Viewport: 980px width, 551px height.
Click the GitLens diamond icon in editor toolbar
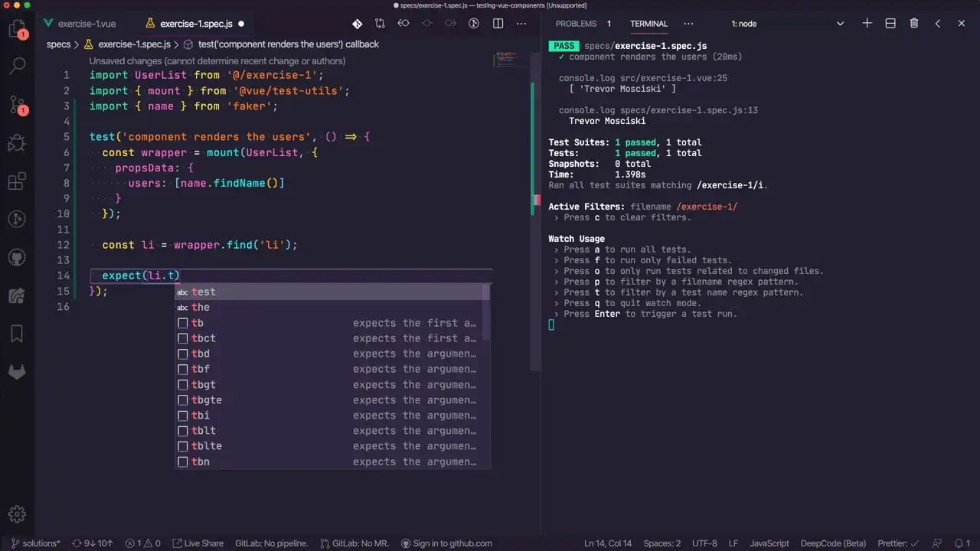357,24
